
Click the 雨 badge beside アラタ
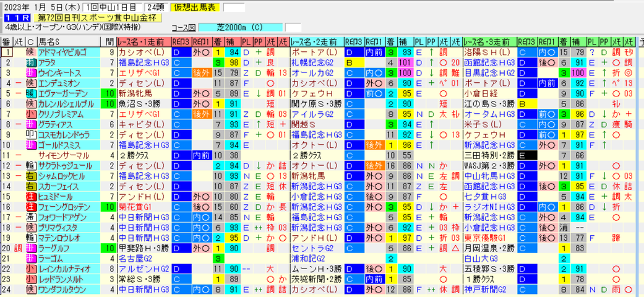(x=31, y=62)
